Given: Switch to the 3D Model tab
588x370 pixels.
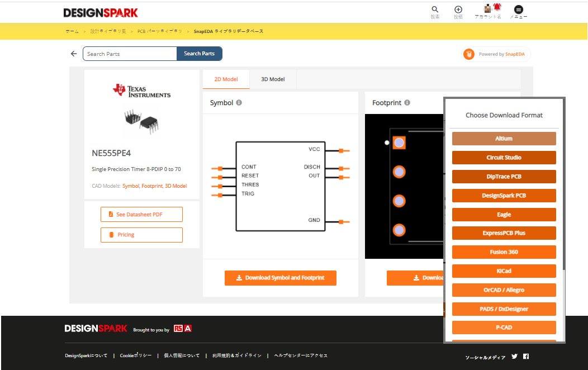Looking at the screenshot, I should pyautogui.click(x=273, y=79).
